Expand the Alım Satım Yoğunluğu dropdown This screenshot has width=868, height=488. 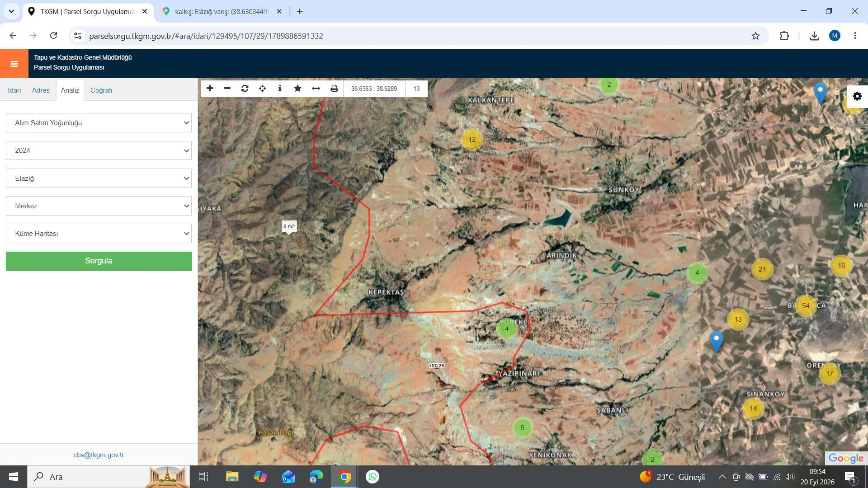(99, 123)
